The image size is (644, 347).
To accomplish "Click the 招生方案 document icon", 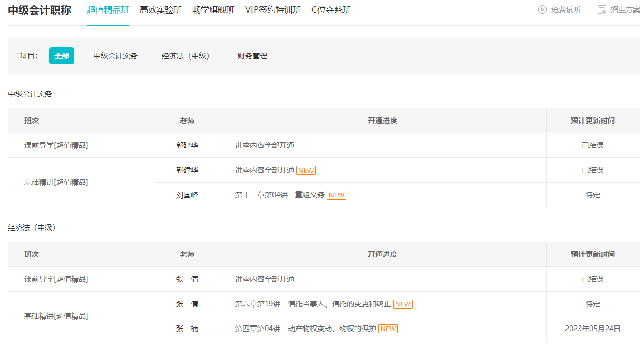I will point(601,9).
